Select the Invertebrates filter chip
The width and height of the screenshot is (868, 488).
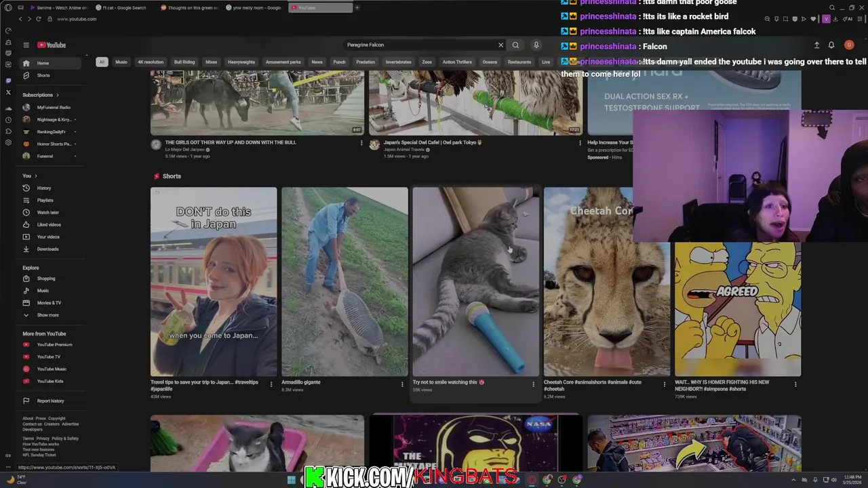point(399,62)
